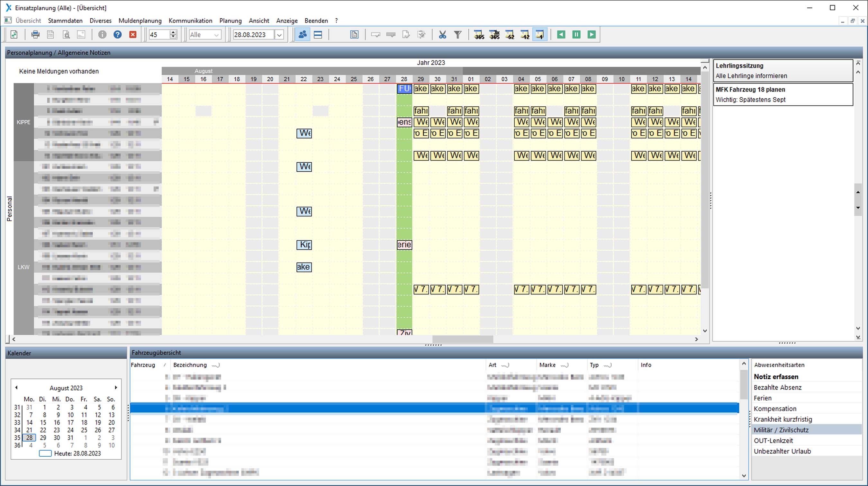The image size is (868, 486).
Task: Select Krankheit kurzfristig absence type
Action: tap(806, 419)
